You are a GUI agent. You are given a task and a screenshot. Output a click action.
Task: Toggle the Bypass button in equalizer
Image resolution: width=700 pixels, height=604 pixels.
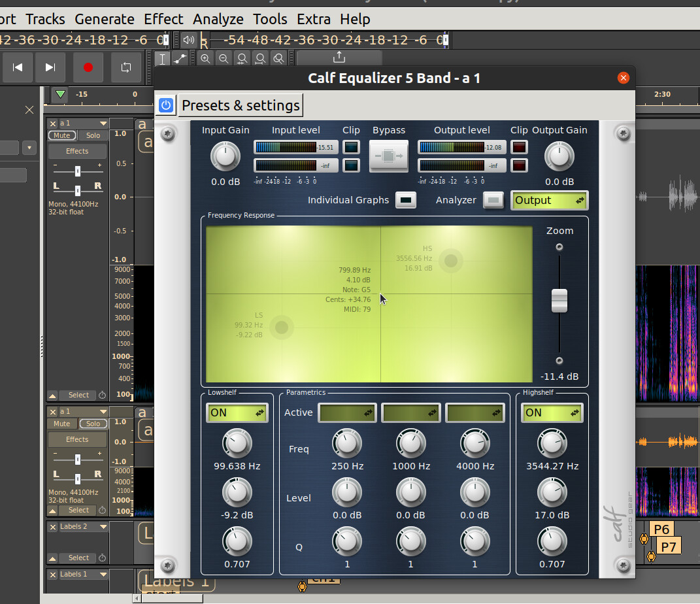click(388, 156)
